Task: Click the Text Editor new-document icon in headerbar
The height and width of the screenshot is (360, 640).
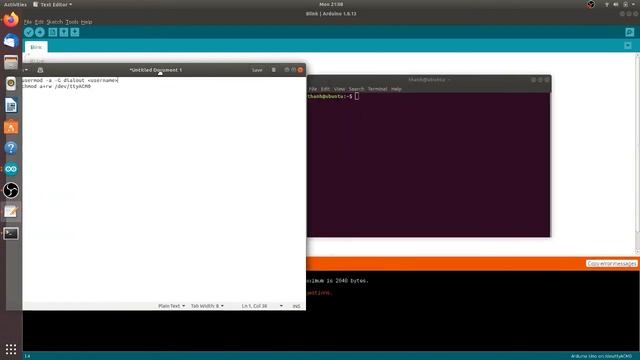Action: [x=40, y=70]
